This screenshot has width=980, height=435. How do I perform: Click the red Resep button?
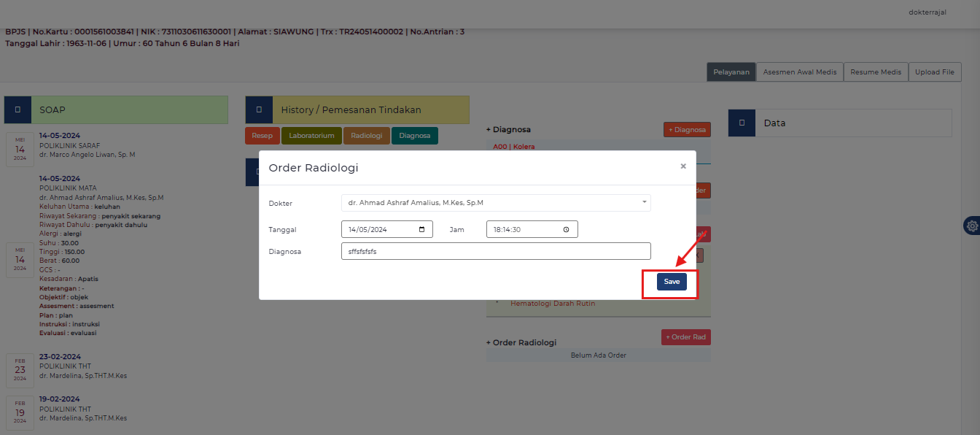(x=262, y=136)
